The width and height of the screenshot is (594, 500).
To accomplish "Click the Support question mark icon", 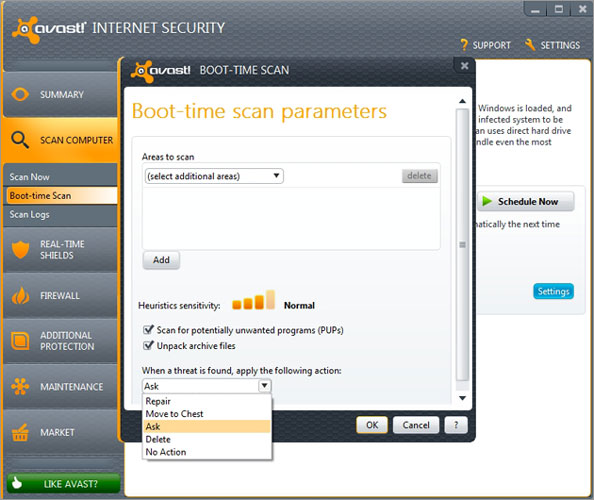I will click(464, 45).
